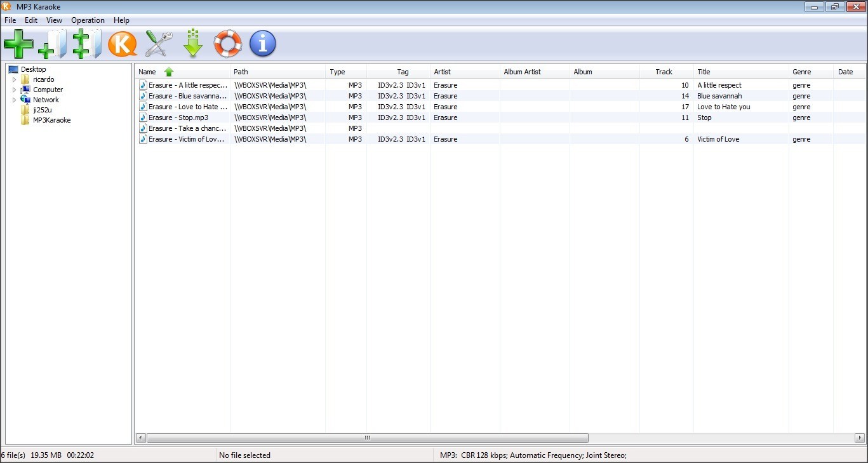Open Help using the lifesaver icon

227,43
